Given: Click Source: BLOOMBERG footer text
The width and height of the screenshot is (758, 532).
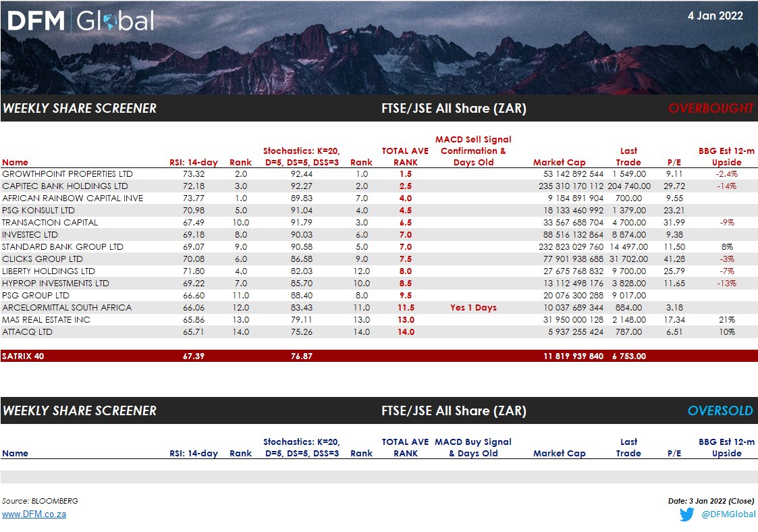Looking at the screenshot, I should 40,500.
